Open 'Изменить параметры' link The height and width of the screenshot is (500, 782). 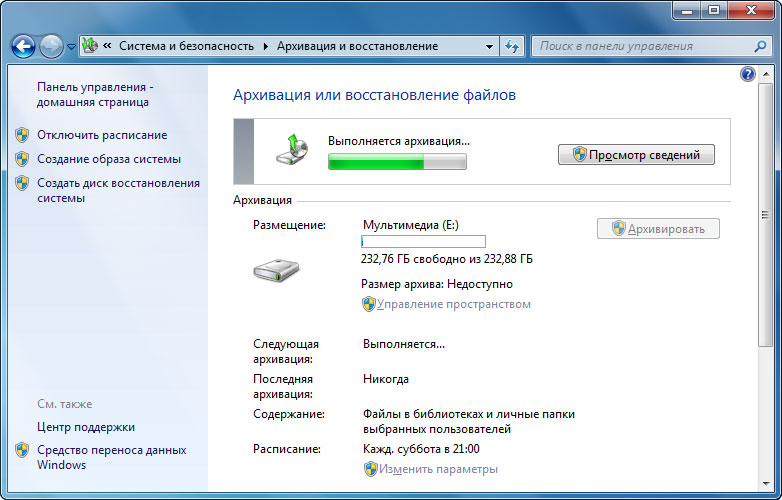coord(438,469)
